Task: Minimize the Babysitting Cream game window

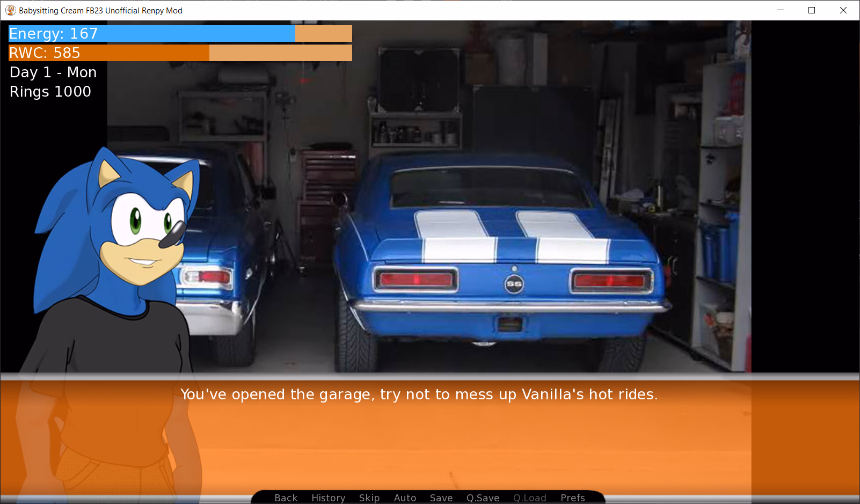Action: (779, 10)
